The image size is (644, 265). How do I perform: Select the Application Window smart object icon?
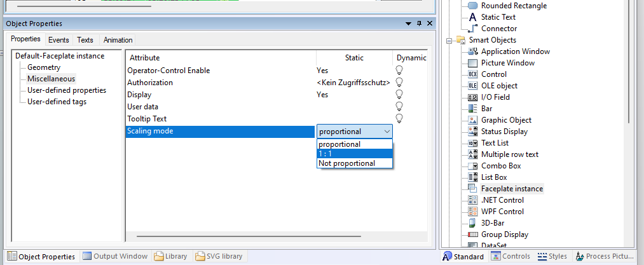click(473, 51)
